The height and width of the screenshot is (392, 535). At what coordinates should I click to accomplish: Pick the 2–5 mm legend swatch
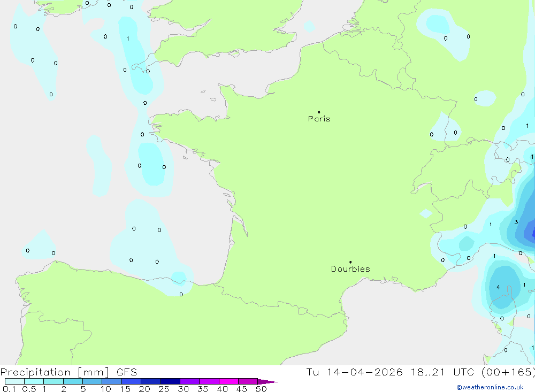[73, 381]
